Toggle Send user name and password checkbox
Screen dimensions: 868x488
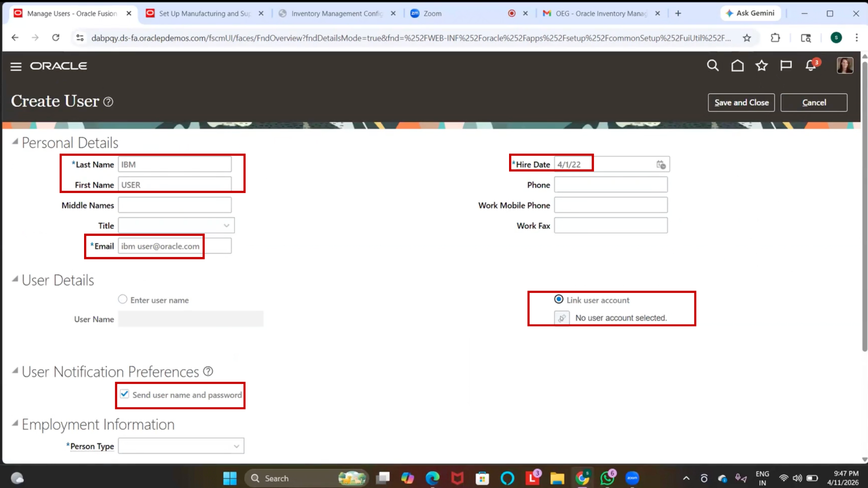pyautogui.click(x=124, y=394)
